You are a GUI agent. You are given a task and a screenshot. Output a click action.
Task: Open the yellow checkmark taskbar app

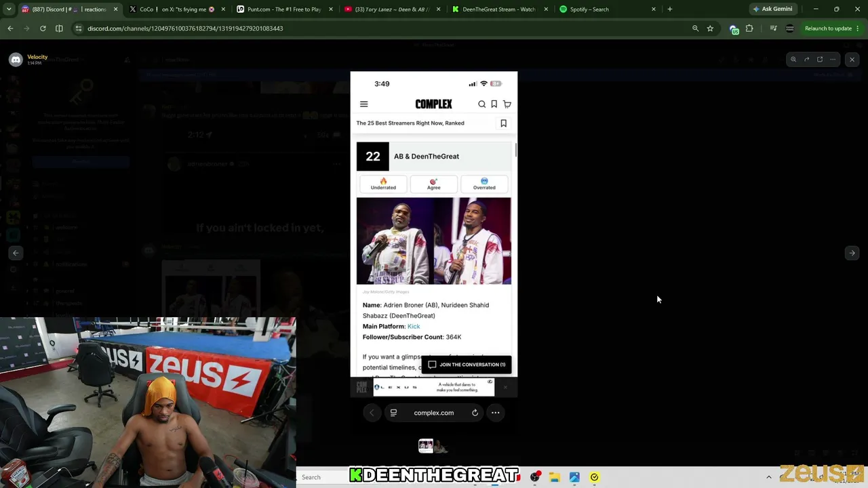tap(594, 477)
